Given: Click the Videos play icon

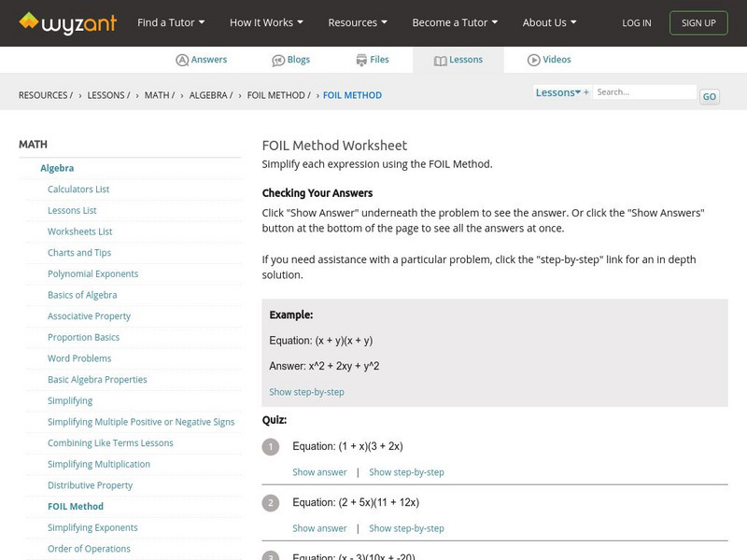Looking at the screenshot, I should [534, 60].
